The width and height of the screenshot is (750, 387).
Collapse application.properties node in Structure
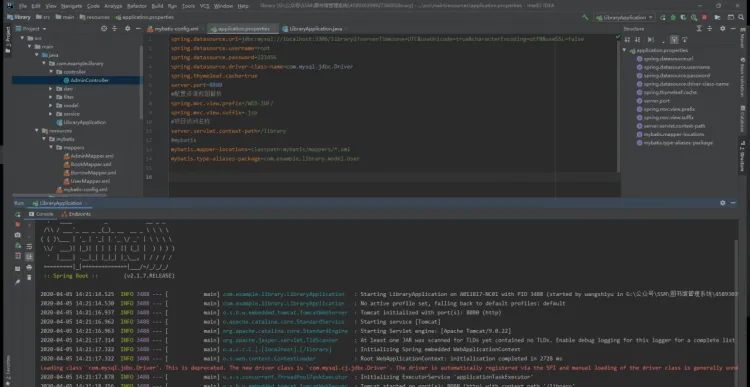click(x=624, y=50)
